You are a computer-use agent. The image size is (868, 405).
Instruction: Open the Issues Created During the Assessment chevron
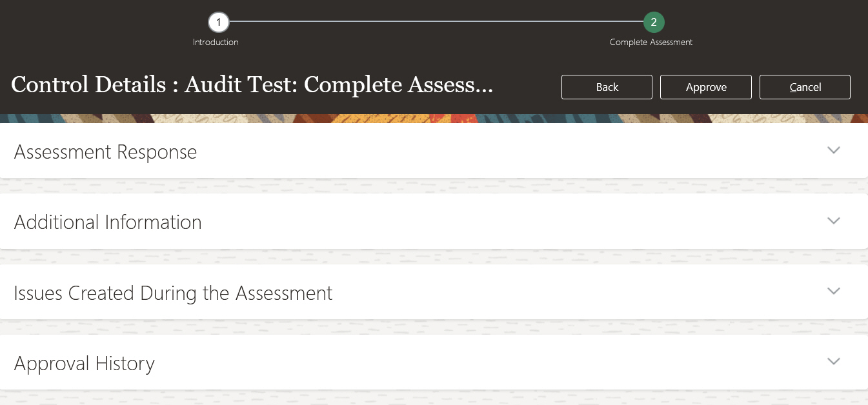[833, 291]
